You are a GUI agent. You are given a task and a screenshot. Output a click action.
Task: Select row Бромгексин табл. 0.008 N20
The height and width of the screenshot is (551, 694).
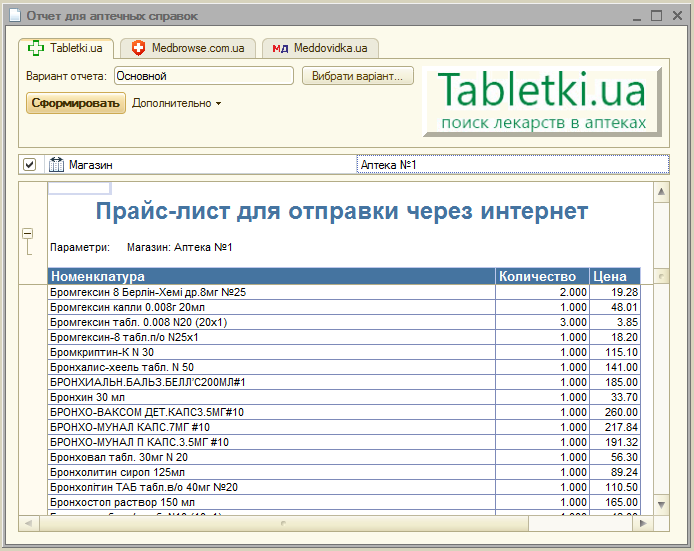[344, 322]
